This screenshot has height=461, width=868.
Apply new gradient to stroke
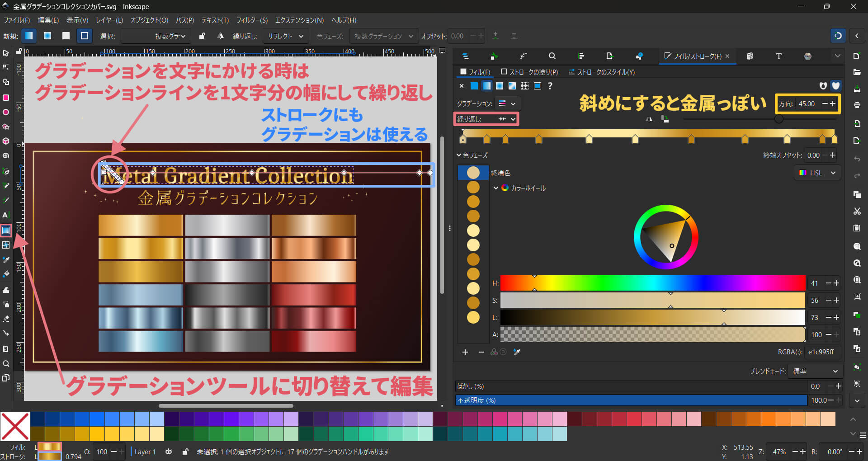tap(85, 36)
